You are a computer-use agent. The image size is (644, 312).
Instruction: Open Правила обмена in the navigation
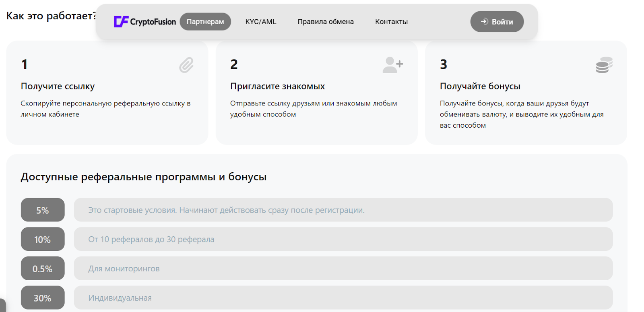coord(326,22)
